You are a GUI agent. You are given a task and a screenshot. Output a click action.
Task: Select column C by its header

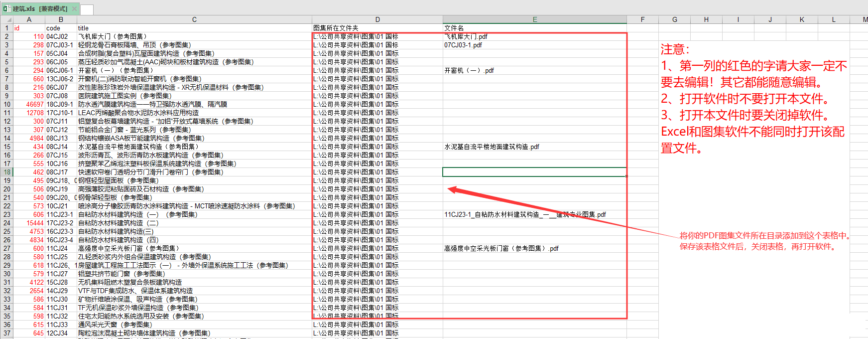[x=194, y=19]
